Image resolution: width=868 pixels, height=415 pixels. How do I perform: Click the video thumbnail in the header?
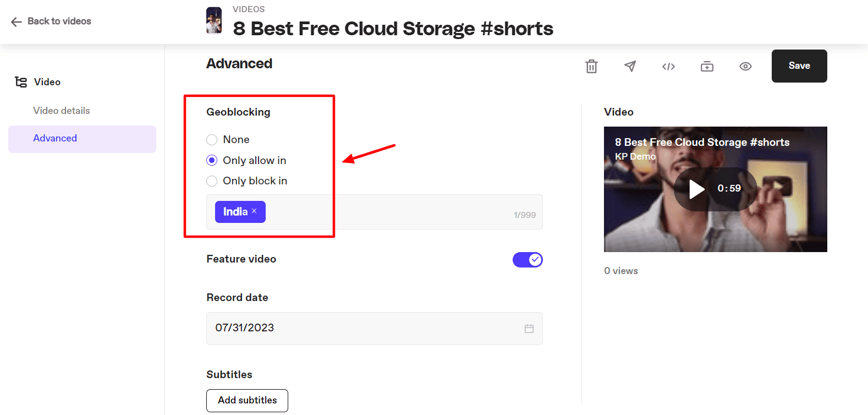pos(214,21)
